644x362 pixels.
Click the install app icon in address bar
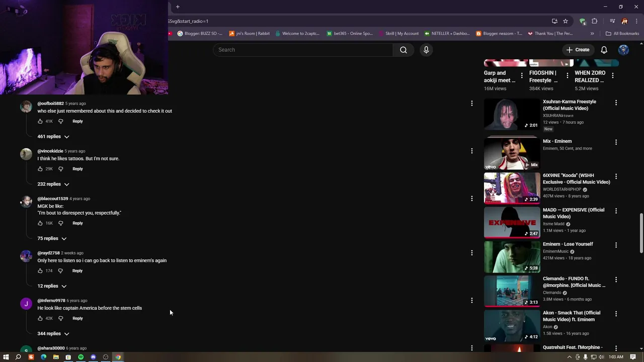coord(554,21)
